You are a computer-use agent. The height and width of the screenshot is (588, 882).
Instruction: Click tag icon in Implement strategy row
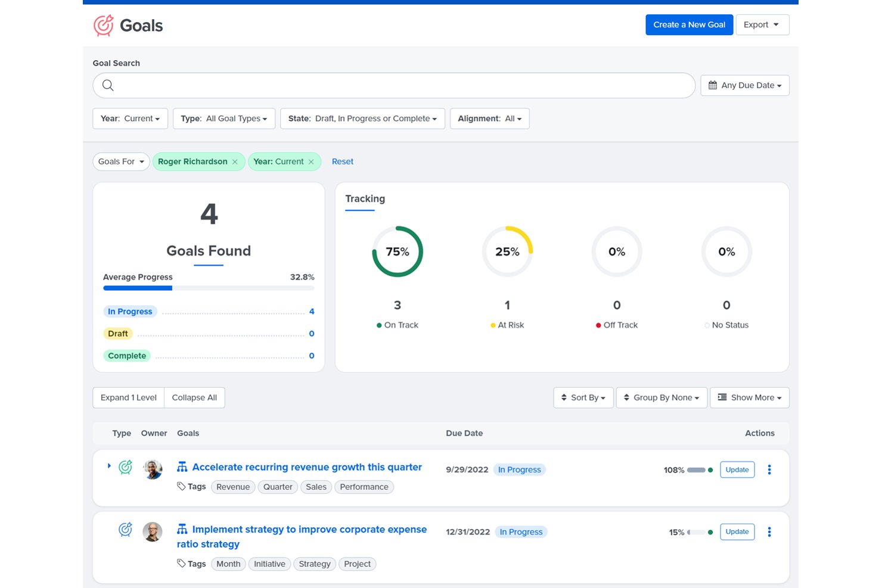(181, 563)
